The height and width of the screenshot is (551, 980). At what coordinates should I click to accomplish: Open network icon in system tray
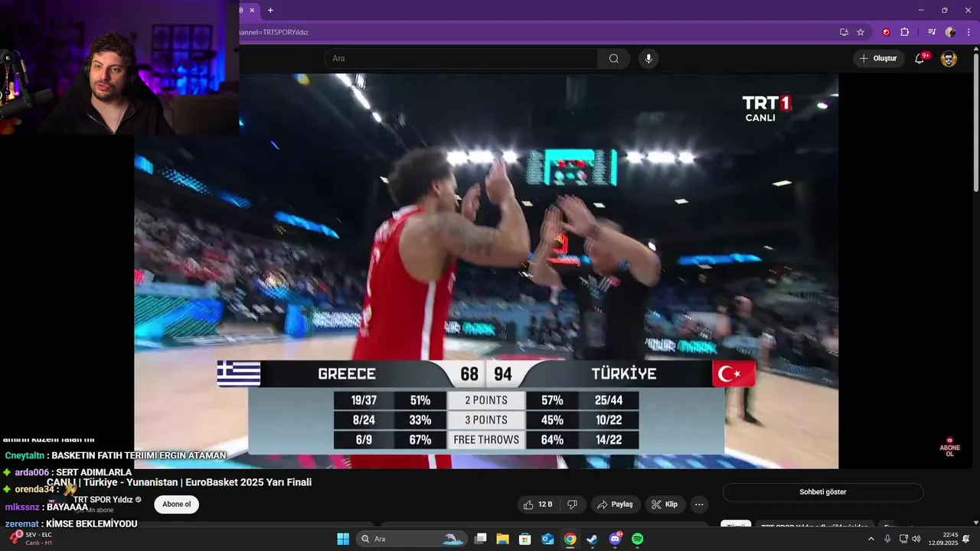(903, 539)
